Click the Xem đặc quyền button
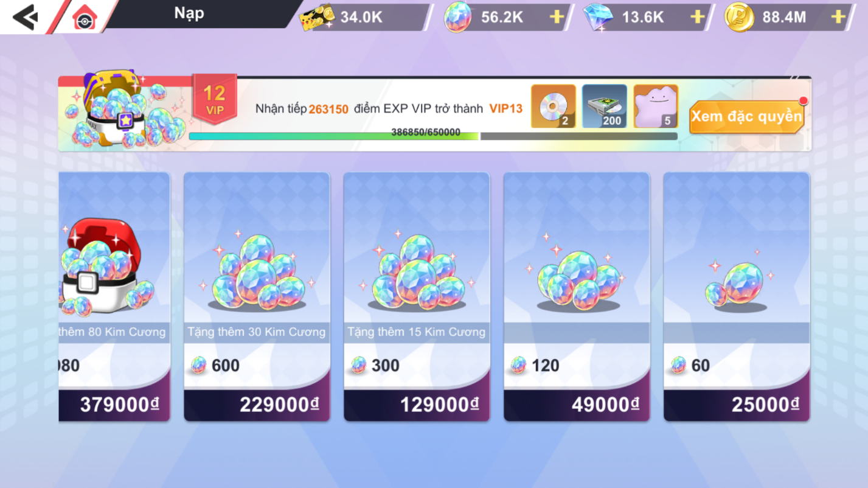 click(746, 116)
